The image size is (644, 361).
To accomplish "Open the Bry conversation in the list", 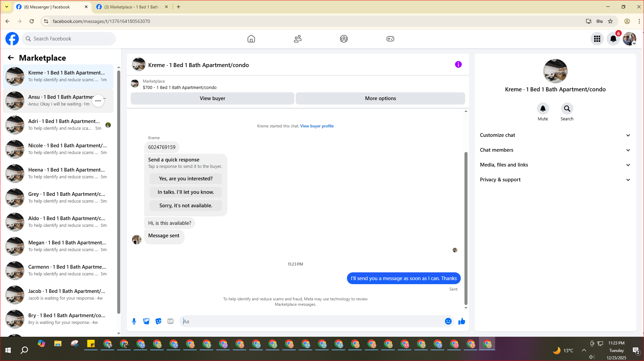I will [x=58, y=319].
